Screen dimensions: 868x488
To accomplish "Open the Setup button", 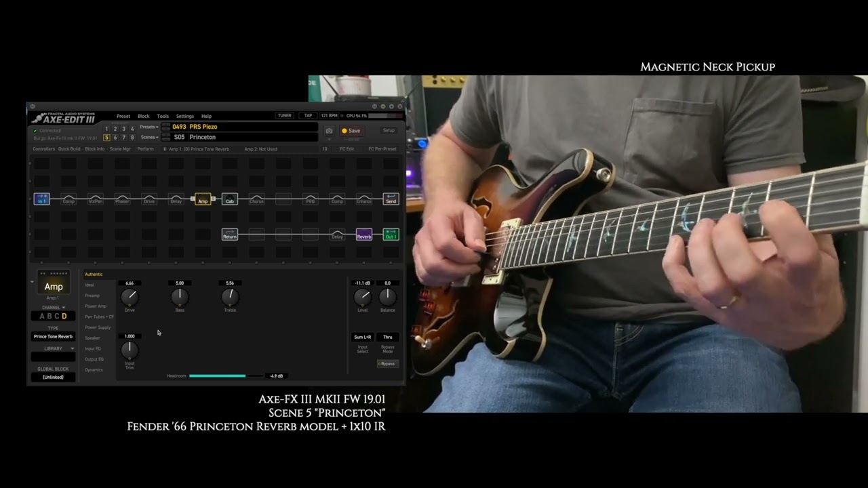I will coord(389,131).
